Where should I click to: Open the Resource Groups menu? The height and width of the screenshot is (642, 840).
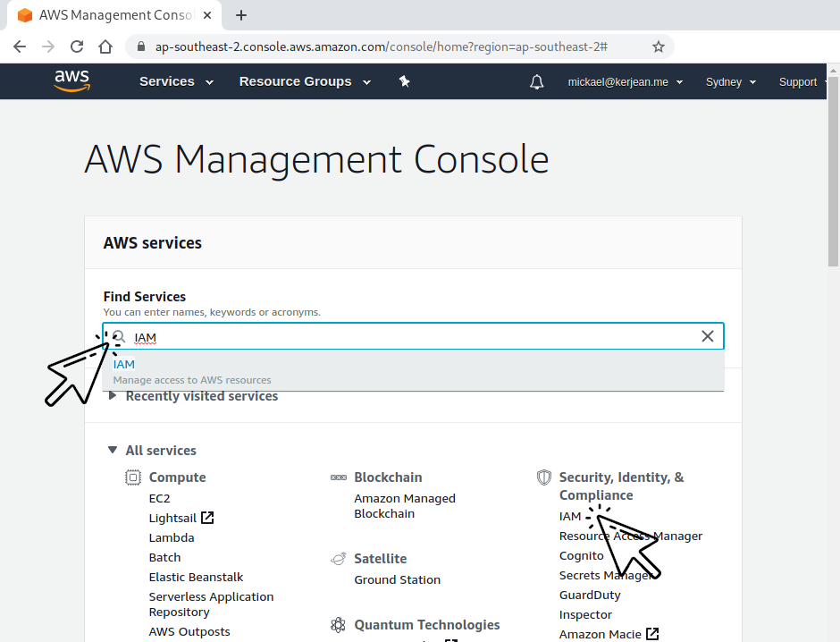pyautogui.click(x=305, y=81)
